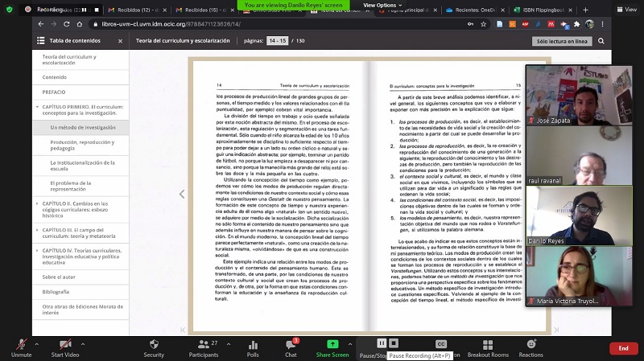Screen dimensions: 644x361
Task: Switch to the Recientes: OneDrive tab
Action: [474, 10]
